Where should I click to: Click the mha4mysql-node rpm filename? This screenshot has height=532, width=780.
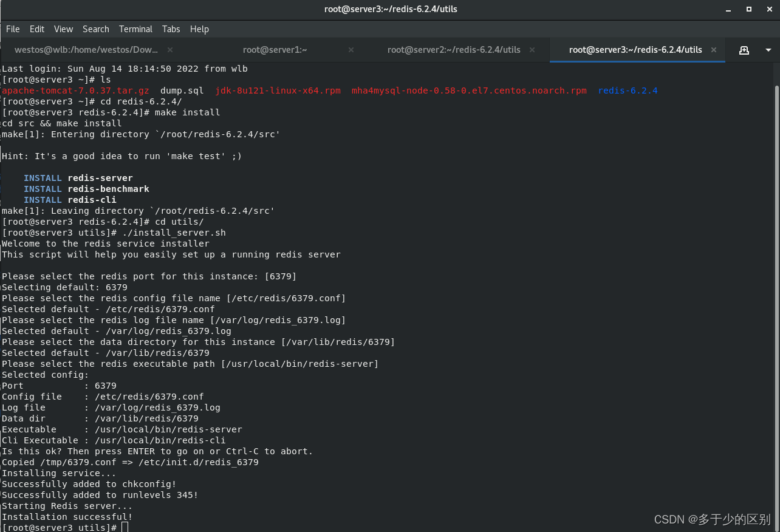(x=470, y=90)
